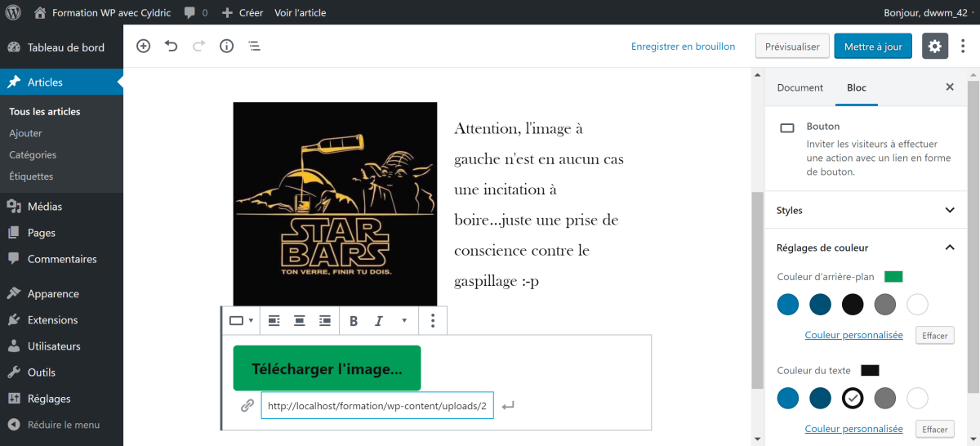Open 'Articles' menu in sidebar
Image resolution: width=980 pixels, height=446 pixels.
tap(61, 82)
